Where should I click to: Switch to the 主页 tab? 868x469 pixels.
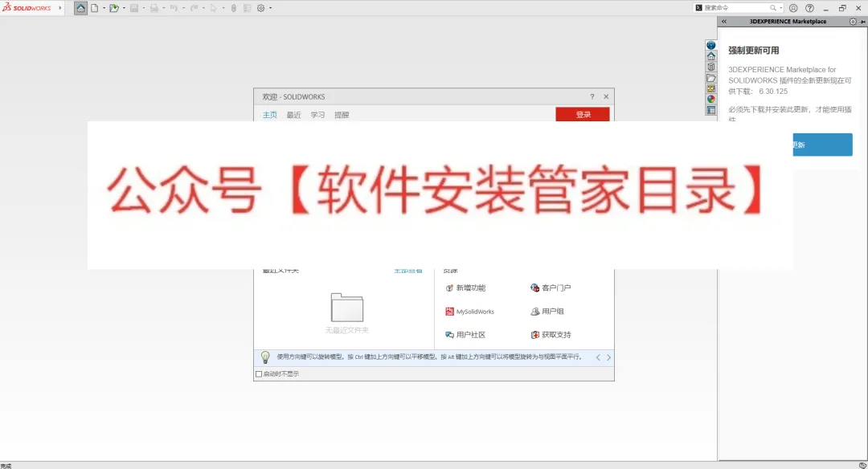click(269, 115)
